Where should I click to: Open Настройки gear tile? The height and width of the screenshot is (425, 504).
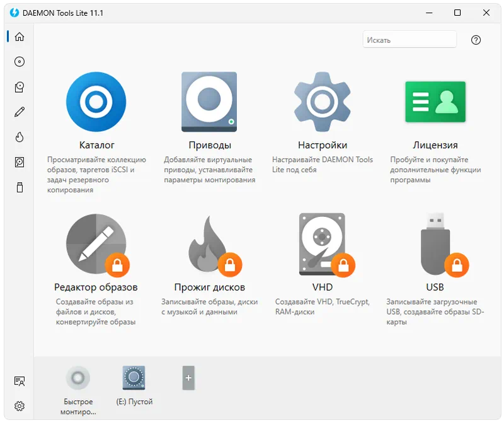322,102
